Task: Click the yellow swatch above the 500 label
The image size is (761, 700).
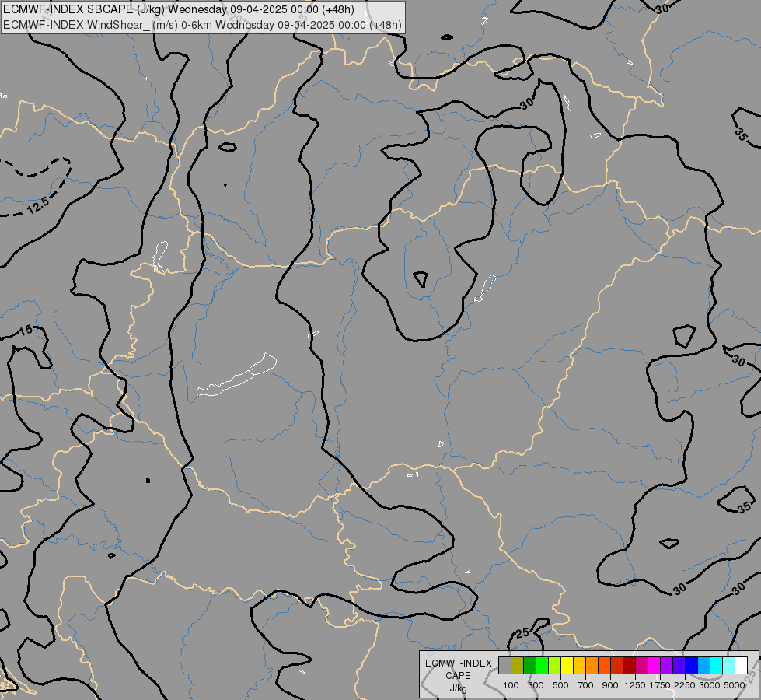Action: (567, 665)
